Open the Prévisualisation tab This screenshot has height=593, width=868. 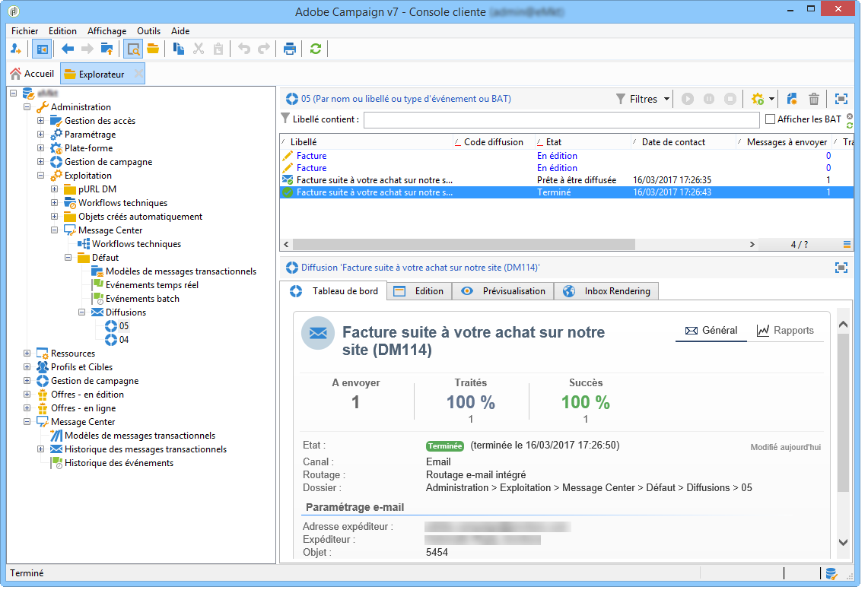pyautogui.click(x=503, y=291)
